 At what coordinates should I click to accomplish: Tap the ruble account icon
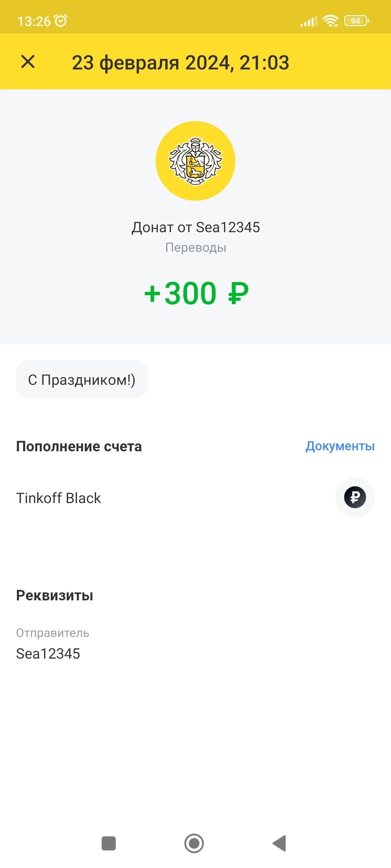[355, 497]
